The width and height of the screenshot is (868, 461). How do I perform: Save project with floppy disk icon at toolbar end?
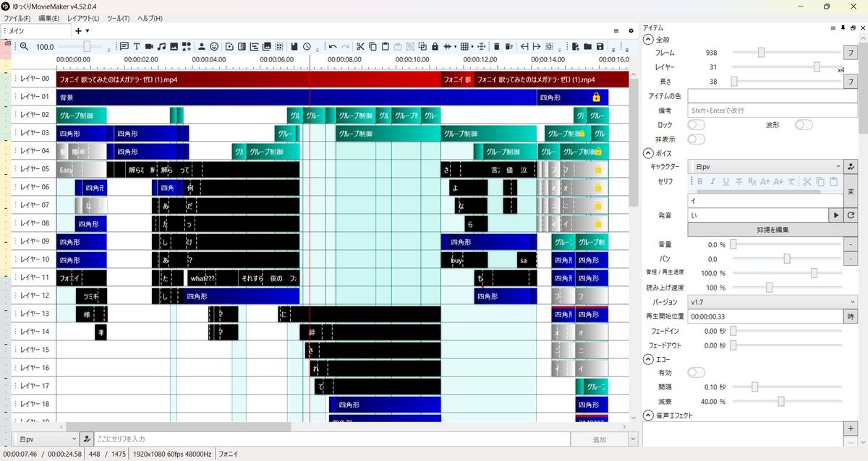click(x=600, y=46)
